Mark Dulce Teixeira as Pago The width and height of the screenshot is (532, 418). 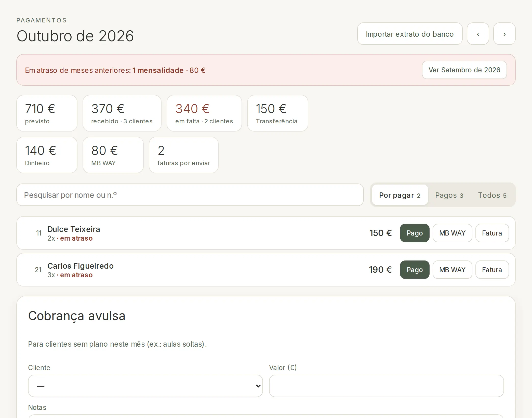pos(415,233)
